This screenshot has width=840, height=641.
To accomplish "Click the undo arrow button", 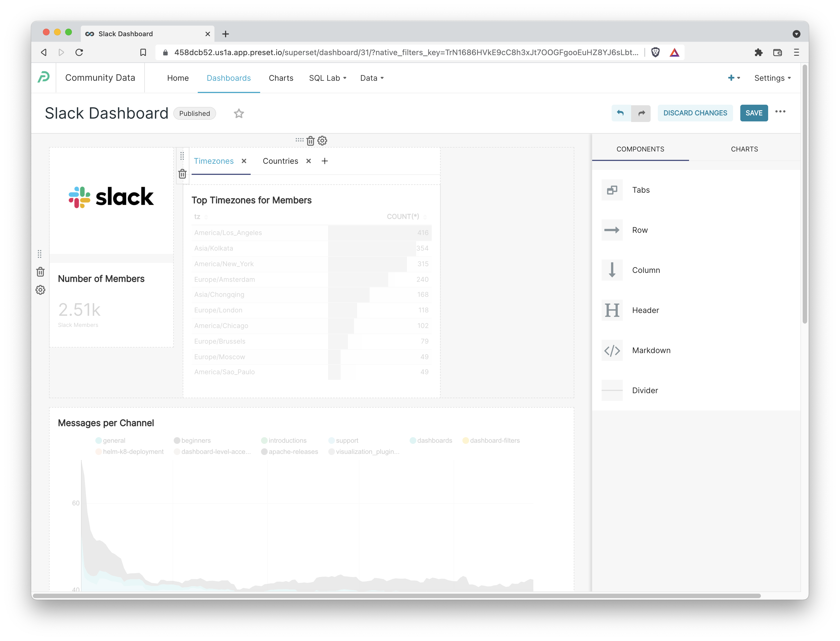I will tap(621, 113).
